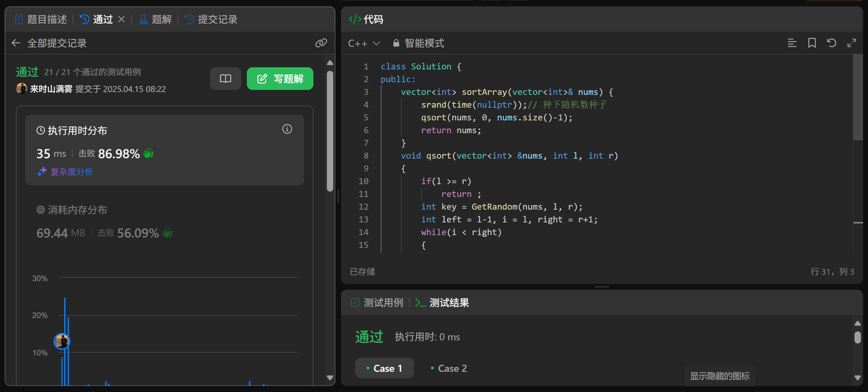This screenshot has width=868, height=392.
Task: Click the format code lines icon
Action: 792,43
